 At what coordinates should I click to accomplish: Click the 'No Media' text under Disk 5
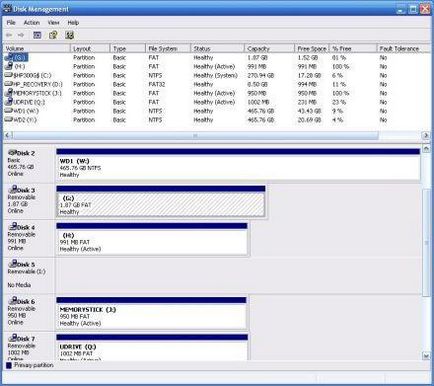click(19, 285)
